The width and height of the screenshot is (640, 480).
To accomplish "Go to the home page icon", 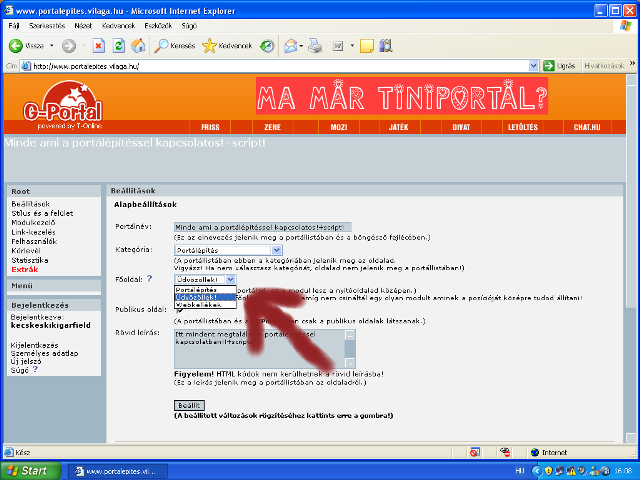I will (138, 46).
